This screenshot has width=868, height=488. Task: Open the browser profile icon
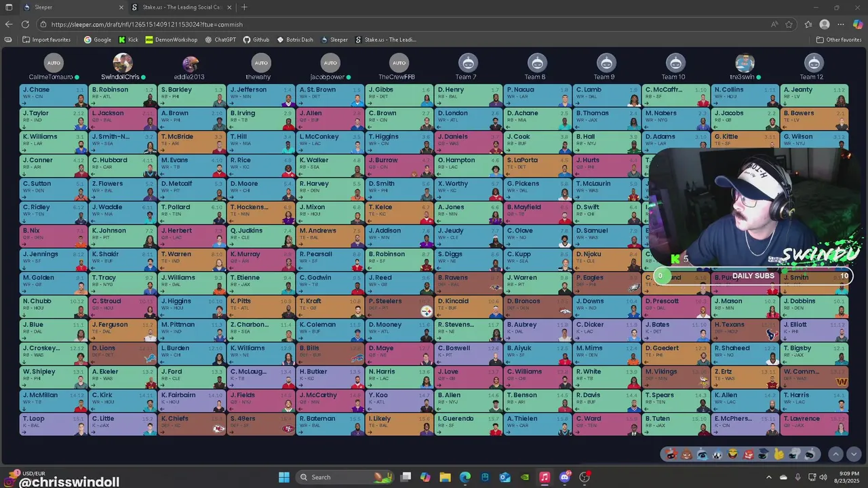[x=825, y=24]
